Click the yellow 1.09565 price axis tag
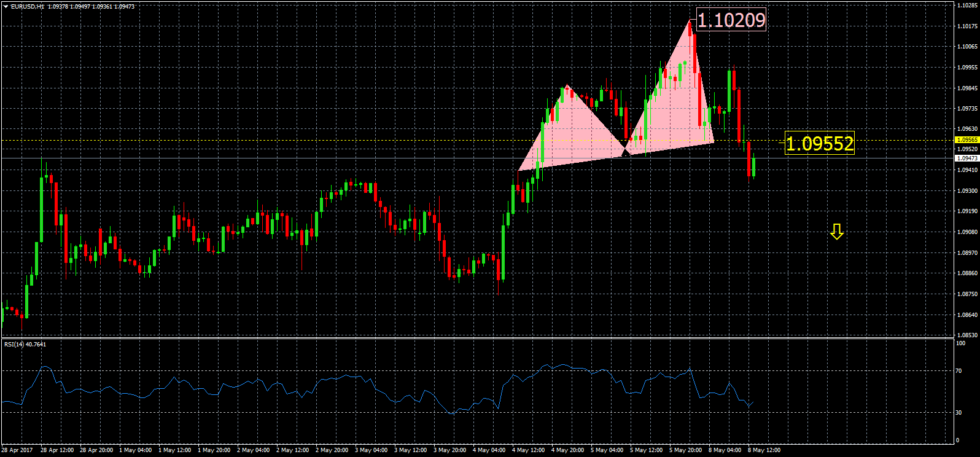 point(966,140)
